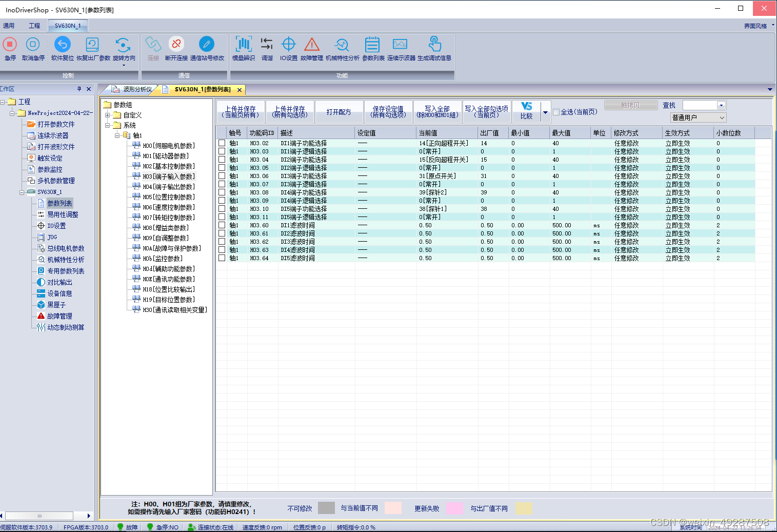Collapse the 工程 root tree node
Image resolution: width=777 pixels, height=532 pixels.
click(3, 102)
